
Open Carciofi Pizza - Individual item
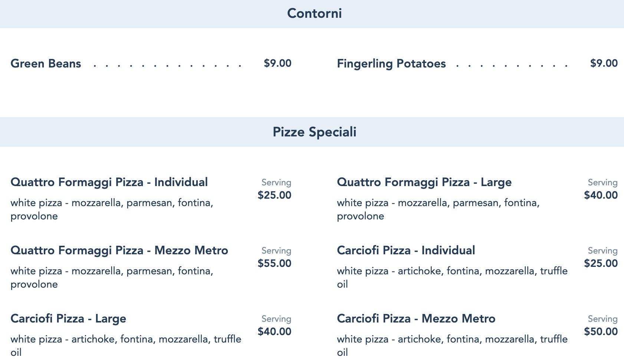tap(406, 251)
